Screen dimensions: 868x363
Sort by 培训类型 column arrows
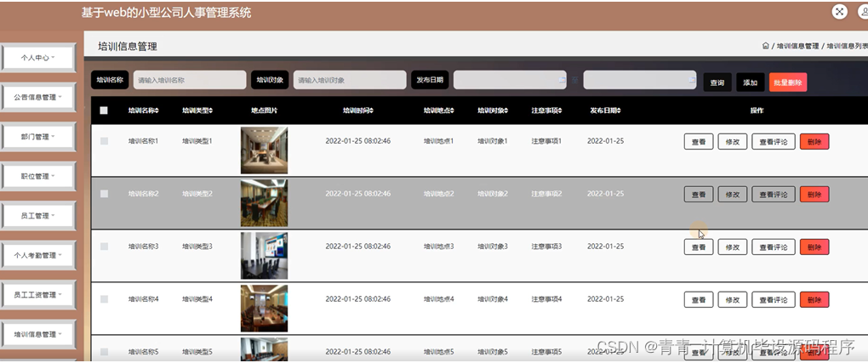pos(211,111)
